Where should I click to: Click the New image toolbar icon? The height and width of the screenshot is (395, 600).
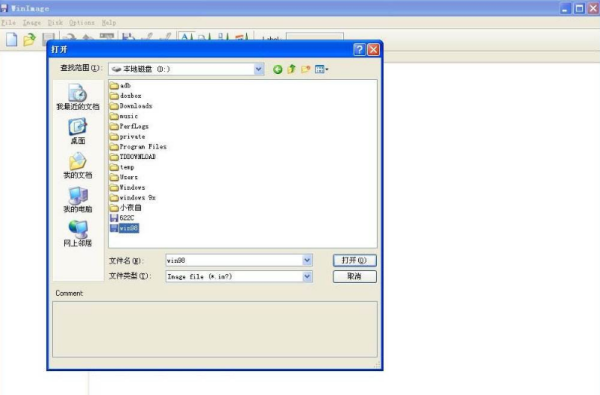click(x=11, y=39)
